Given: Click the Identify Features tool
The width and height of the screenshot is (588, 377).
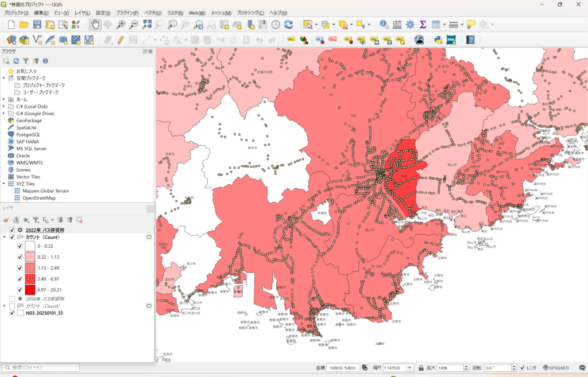Looking at the screenshot, I should coord(384,25).
